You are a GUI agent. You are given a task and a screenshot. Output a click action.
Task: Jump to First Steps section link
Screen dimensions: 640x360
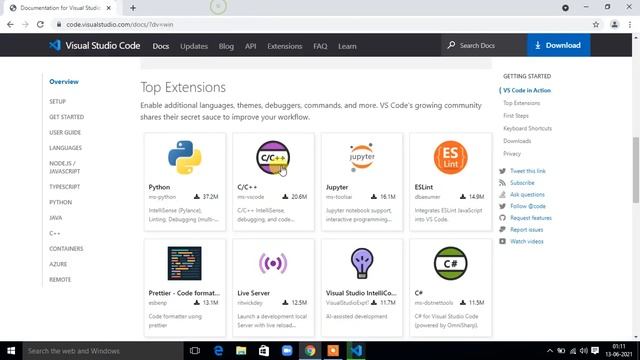(x=516, y=116)
